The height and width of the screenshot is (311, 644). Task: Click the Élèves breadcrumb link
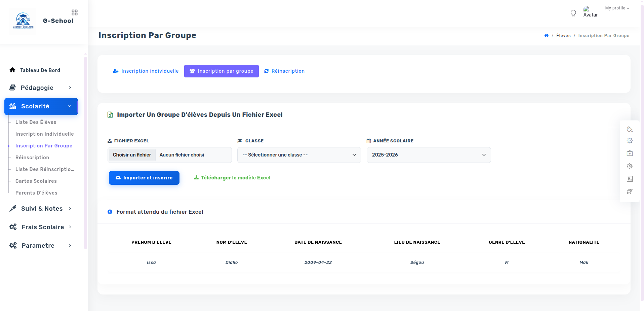(563, 35)
